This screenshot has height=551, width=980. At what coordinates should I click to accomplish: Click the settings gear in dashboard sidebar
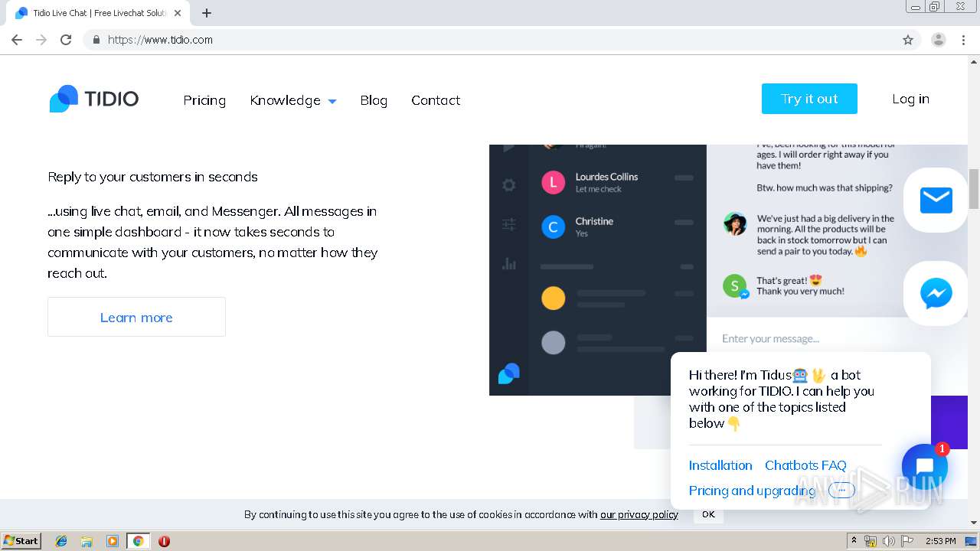509,184
